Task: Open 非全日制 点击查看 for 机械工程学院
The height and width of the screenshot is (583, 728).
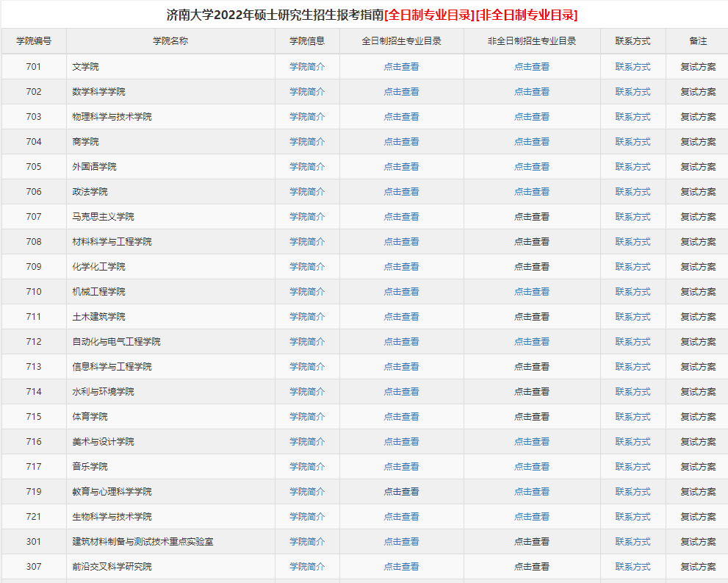Action: point(532,292)
